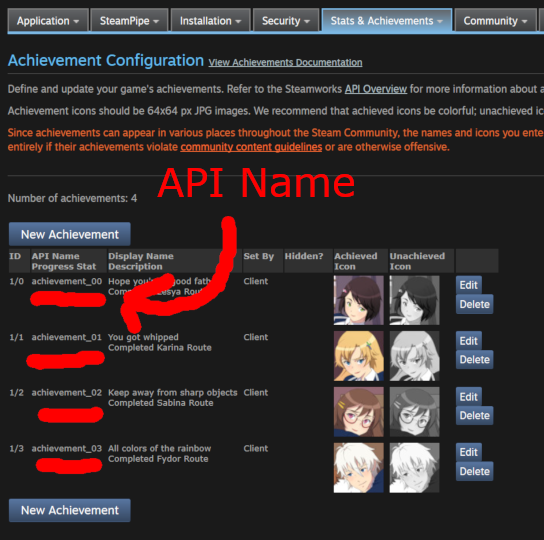This screenshot has height=540, width=544.
Task: Click ID 1/2 cell
Action: pos(17,393)
